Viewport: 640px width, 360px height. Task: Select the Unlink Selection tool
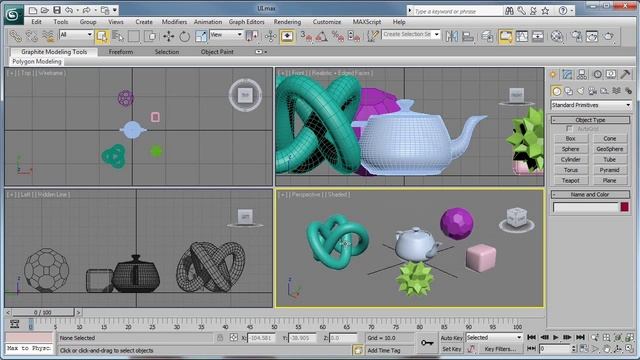click(32, 36)
